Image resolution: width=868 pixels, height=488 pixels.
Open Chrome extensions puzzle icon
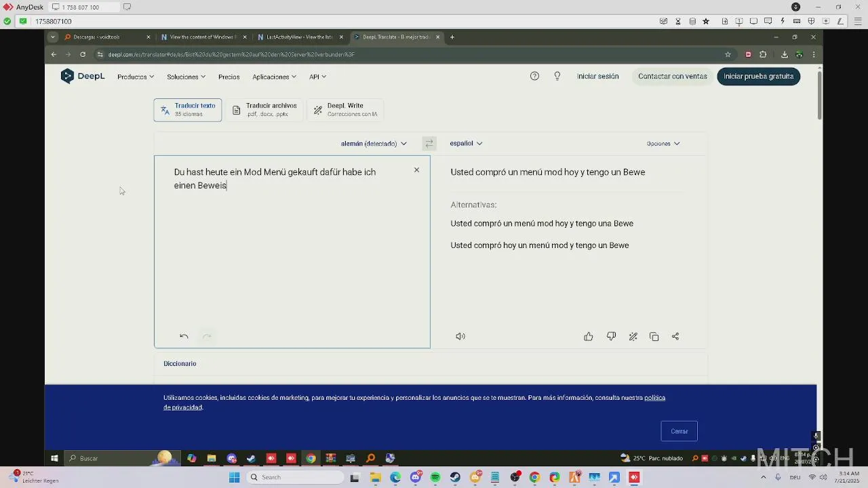coord(763,55)
